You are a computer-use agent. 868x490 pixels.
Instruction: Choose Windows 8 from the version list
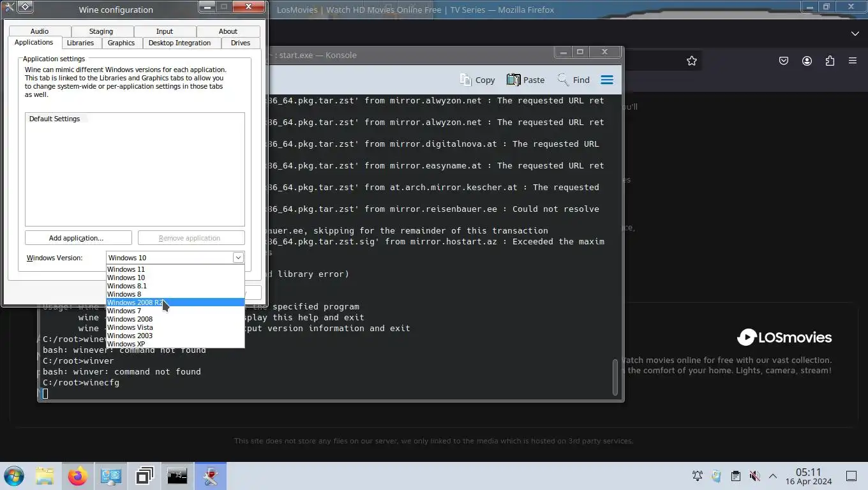coord(175,294)
